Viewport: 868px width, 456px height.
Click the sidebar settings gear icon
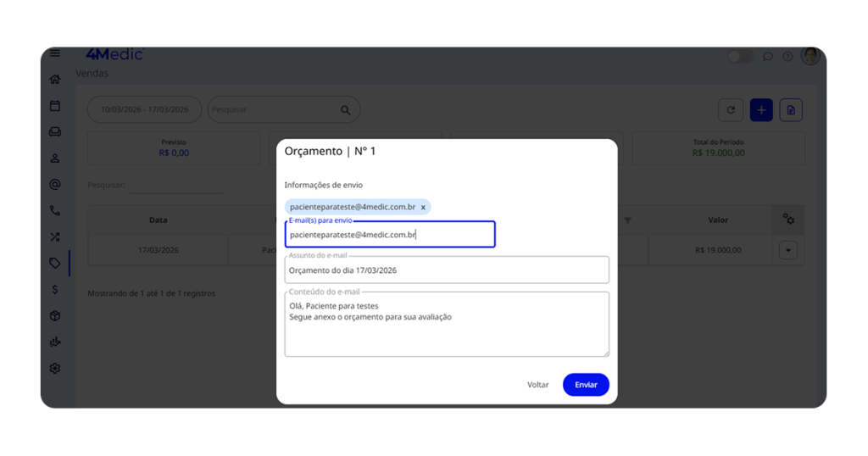coord(55,369)
